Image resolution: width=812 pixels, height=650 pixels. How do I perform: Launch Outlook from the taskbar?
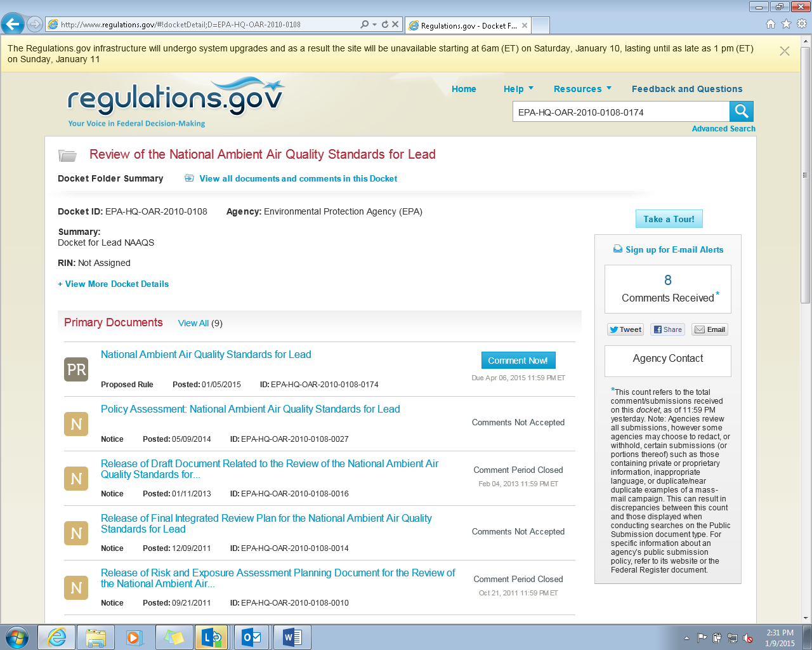(252, 637)
